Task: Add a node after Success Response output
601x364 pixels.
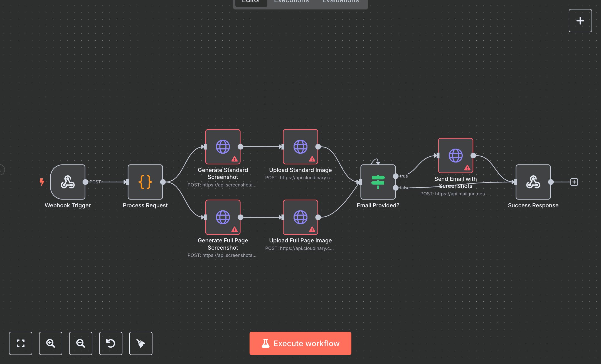Action: (x=574, y=182)
